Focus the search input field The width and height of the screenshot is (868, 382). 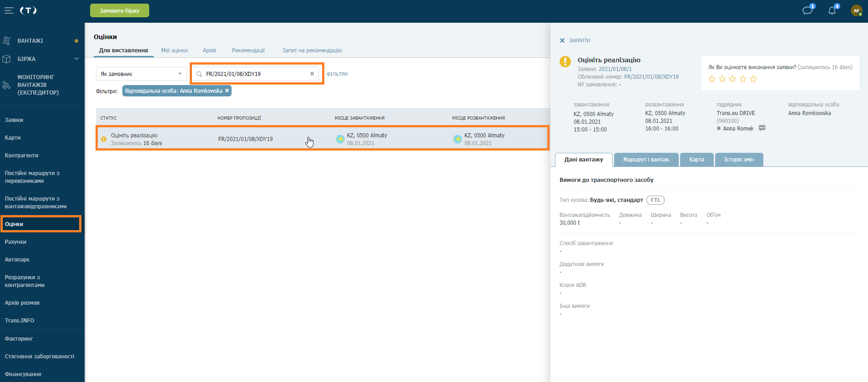coord(256,74)
